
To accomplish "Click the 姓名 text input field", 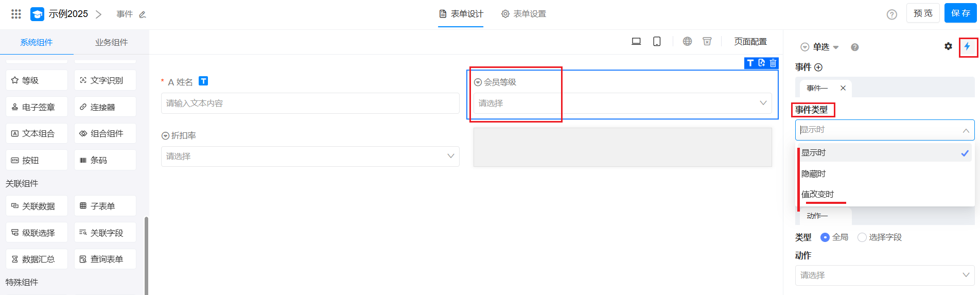I will click(310, 103).
